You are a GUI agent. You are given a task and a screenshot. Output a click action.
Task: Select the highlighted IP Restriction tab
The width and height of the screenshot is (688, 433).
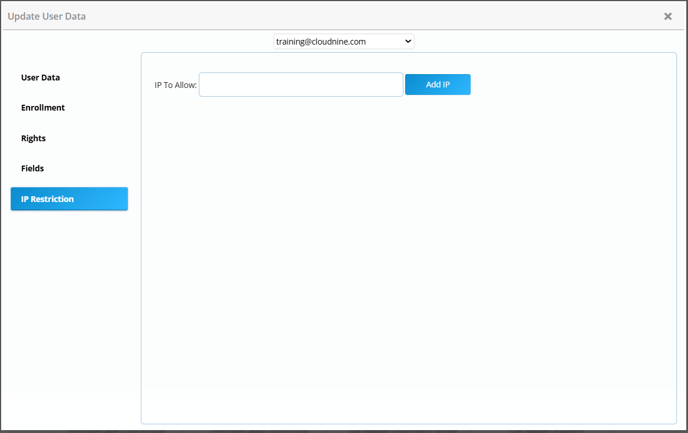69,199
